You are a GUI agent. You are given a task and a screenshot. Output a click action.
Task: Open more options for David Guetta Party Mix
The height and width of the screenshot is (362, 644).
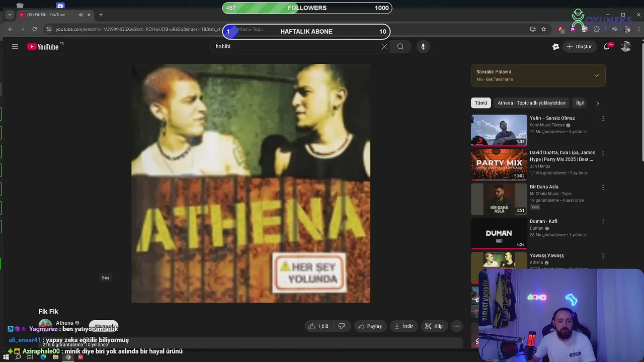pos(603,153)
